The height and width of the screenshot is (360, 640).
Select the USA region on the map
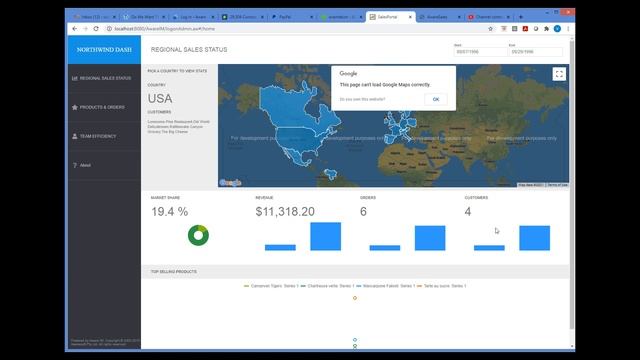(300, 140)
